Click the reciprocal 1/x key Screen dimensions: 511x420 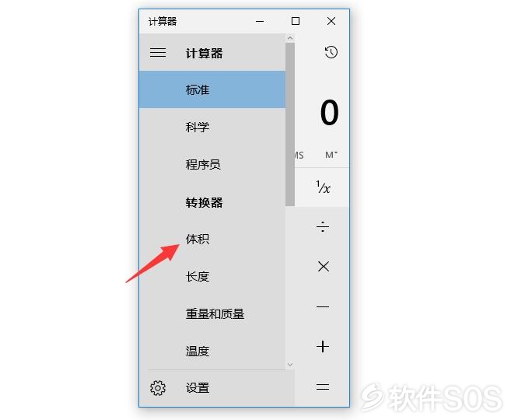(323, 187)
